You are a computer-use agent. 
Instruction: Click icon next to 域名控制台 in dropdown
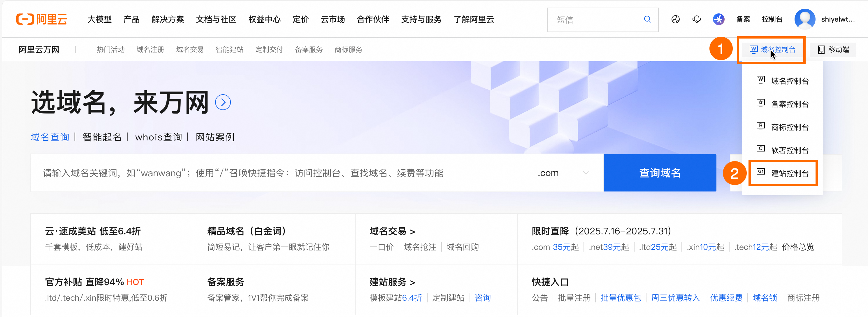pyautogui.click(x=760, y=80)
